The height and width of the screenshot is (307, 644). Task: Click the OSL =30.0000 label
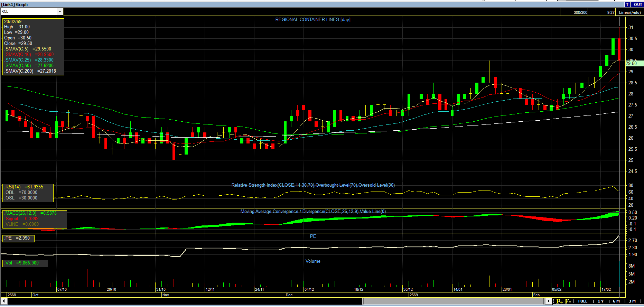pyautogui.click(x=21, y=198)
